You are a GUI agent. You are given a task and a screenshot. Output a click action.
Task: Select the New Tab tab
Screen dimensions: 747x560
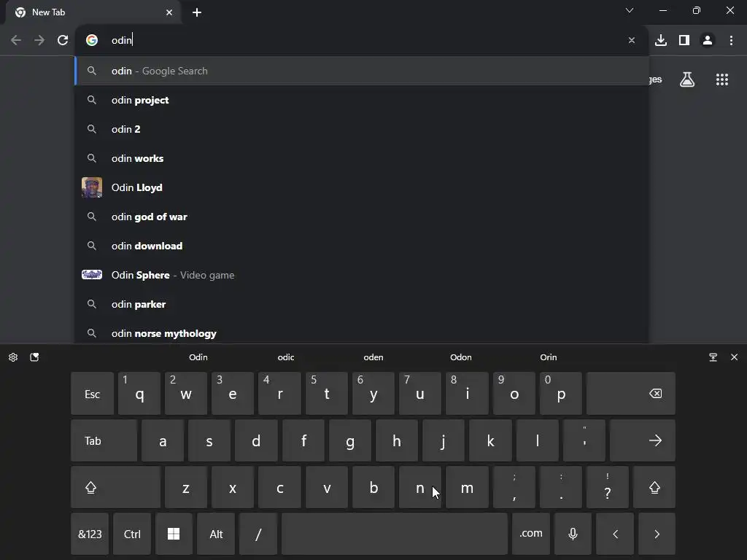[93, 12]
